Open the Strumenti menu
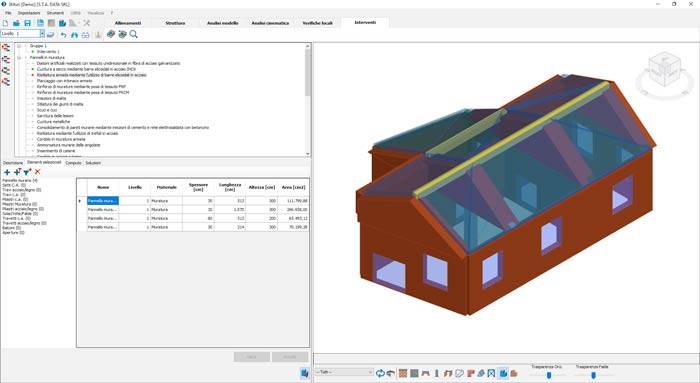700x383 pixels. click(x=55, y=13)
